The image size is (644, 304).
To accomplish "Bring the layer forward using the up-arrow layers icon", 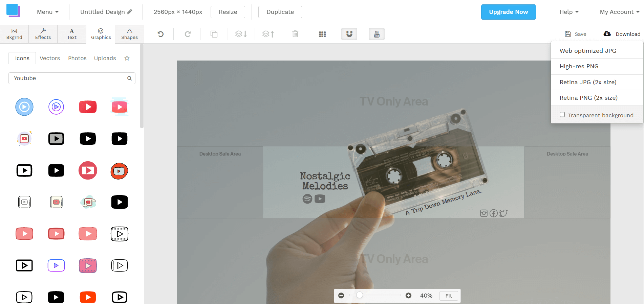I will pyautogui.click(x=268, y=34).
